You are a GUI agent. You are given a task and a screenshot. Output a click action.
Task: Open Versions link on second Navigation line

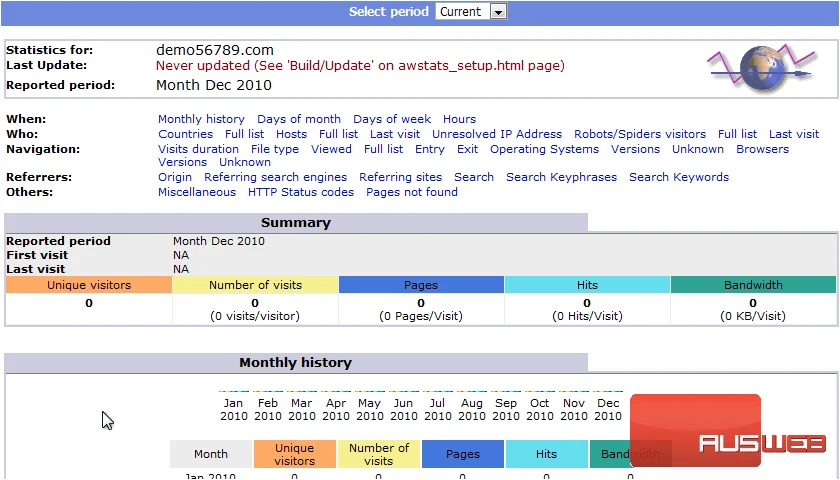click(x=182, y=162)
